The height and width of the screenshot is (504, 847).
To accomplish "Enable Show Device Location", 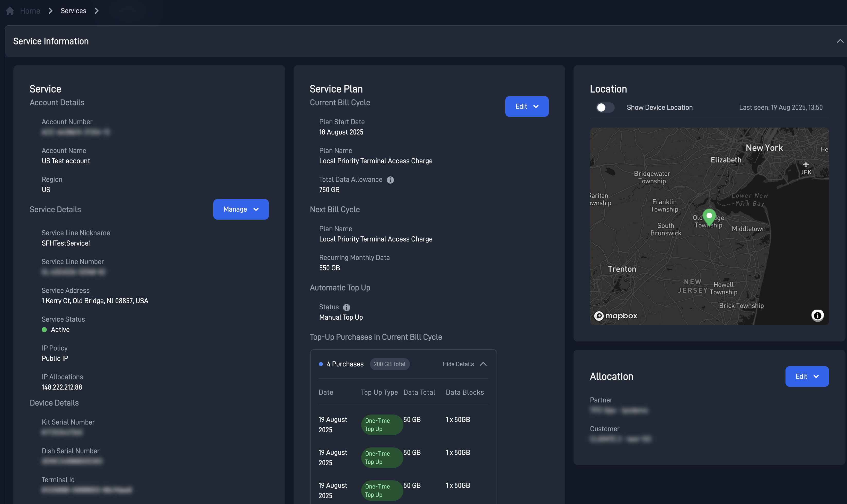I will click(605, 107).
